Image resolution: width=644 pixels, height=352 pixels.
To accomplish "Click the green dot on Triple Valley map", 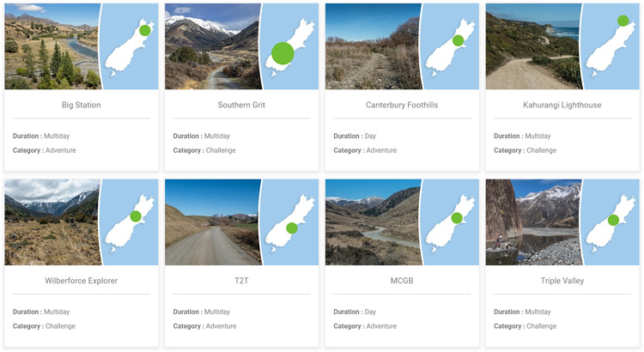I will (613, 221).
